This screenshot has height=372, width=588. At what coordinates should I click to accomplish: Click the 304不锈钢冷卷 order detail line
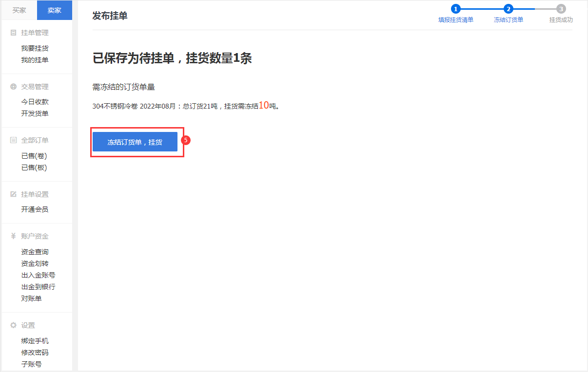pos(186,106)
